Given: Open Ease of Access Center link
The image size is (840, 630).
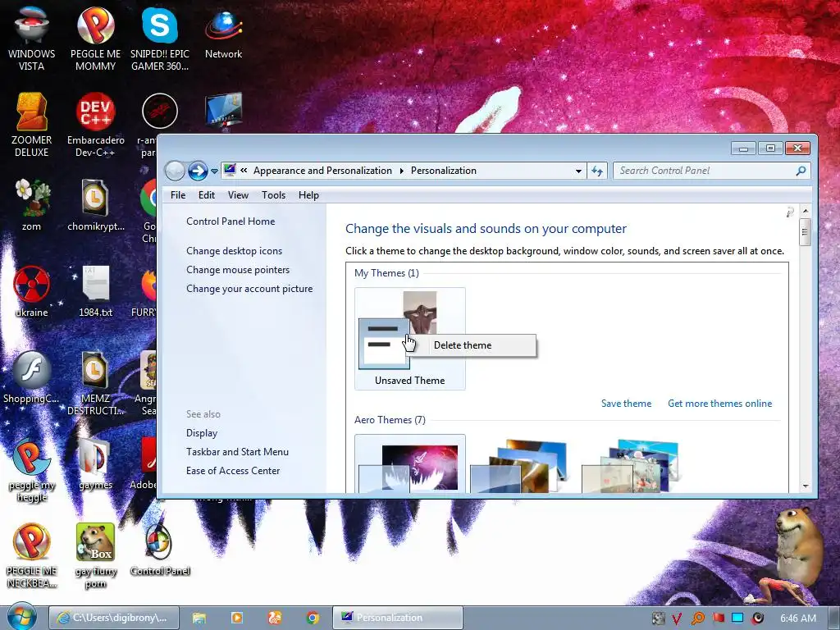Looking at the screenshot, I should (x=233, y=470).
